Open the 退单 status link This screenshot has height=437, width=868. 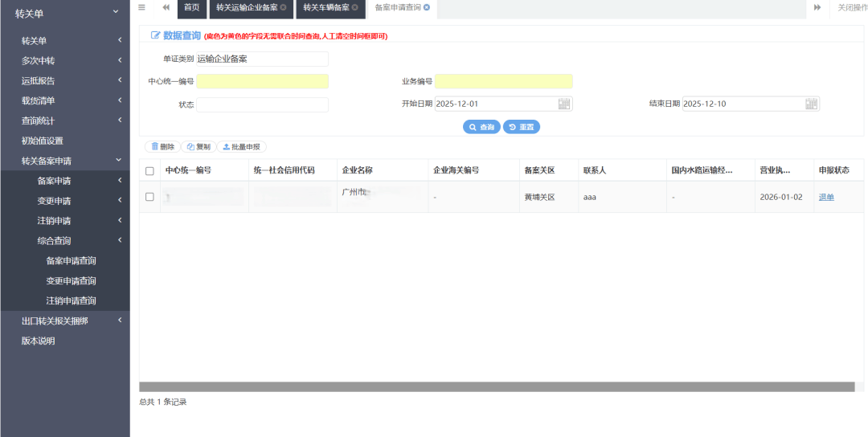click(x=826, y=197)
